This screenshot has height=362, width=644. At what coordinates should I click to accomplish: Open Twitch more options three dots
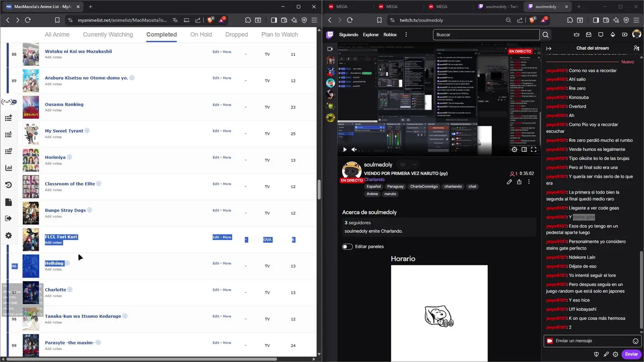pyautogui.click(x=406, y=35)
